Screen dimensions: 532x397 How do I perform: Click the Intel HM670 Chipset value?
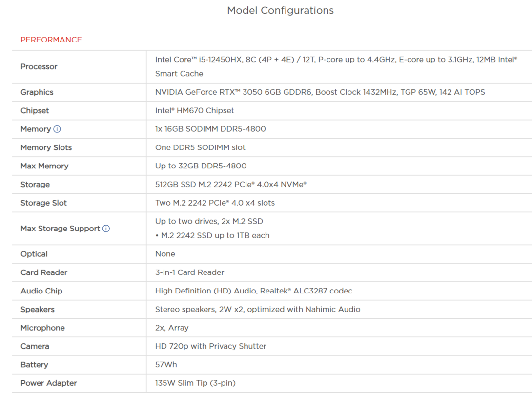(x=194, y=111)
